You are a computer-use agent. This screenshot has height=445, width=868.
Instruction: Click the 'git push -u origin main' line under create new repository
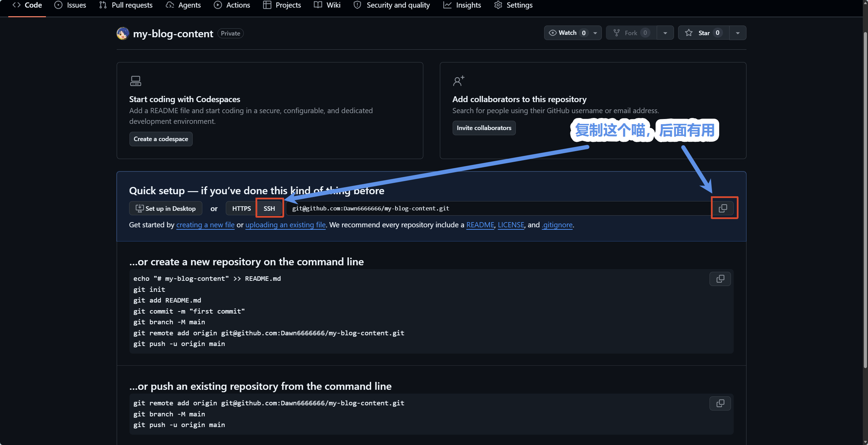click(x=179, y=344)
